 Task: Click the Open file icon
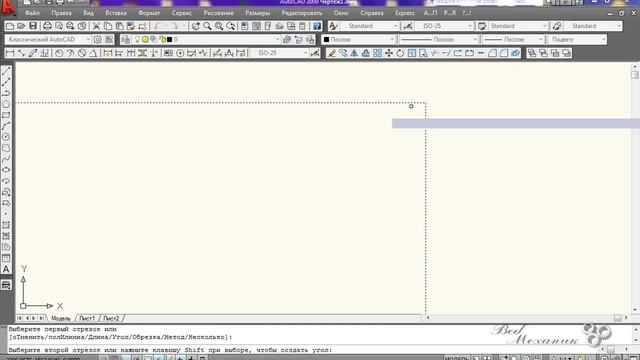tap(21, 26)
